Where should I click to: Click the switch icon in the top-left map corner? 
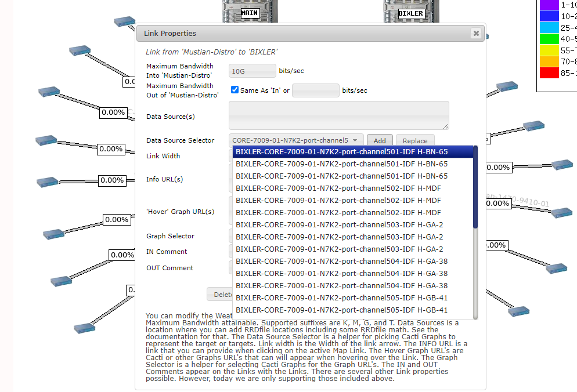click(123, 21)
